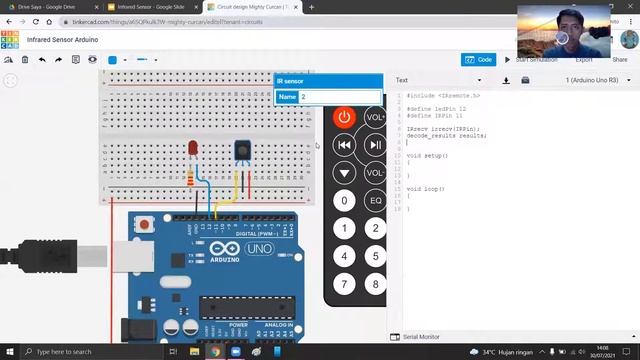Open a new browser tab
This screenshot has height=360, width=640.
(311, 7)
